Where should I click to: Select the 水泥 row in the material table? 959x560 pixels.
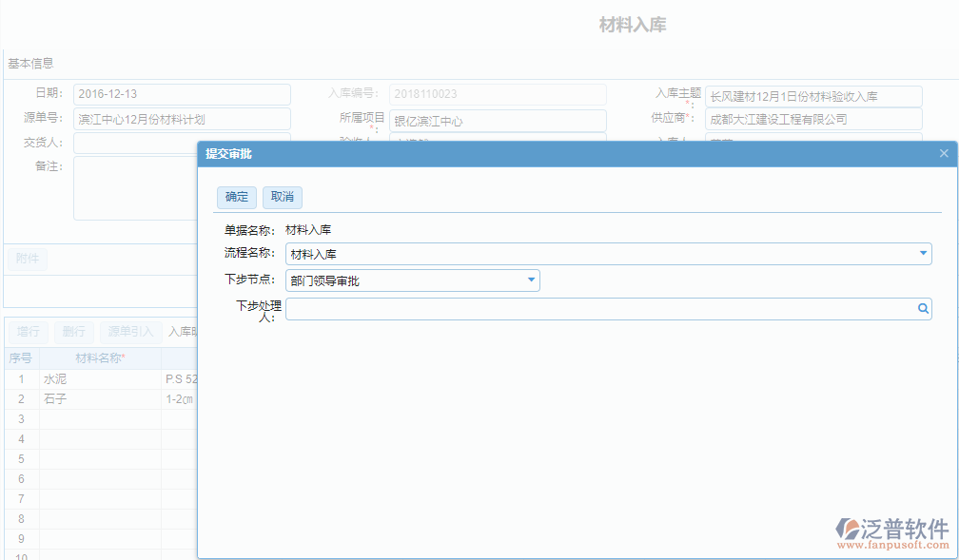105,378
